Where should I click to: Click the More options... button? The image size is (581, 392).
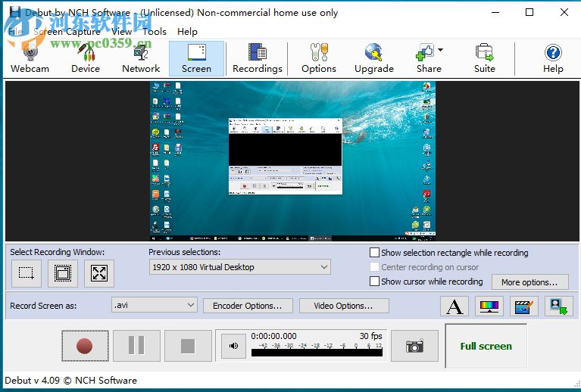pyautogui.click(x=529, y=282)
